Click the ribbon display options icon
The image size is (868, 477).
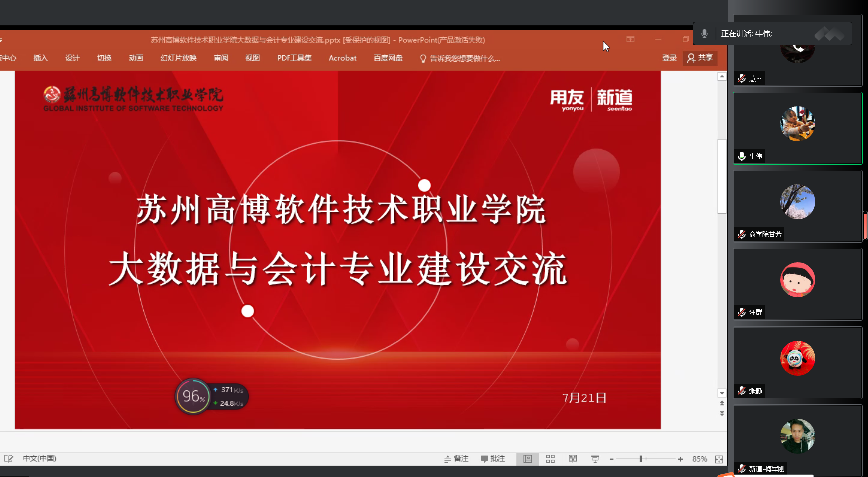pyautogui.click(x=630, y=39)
